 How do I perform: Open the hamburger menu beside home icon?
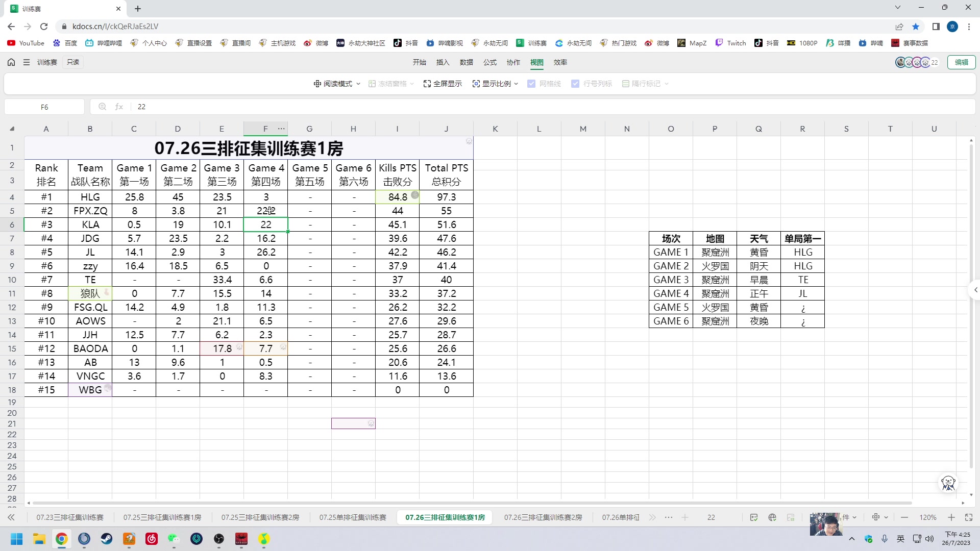[x=27, y=62]
